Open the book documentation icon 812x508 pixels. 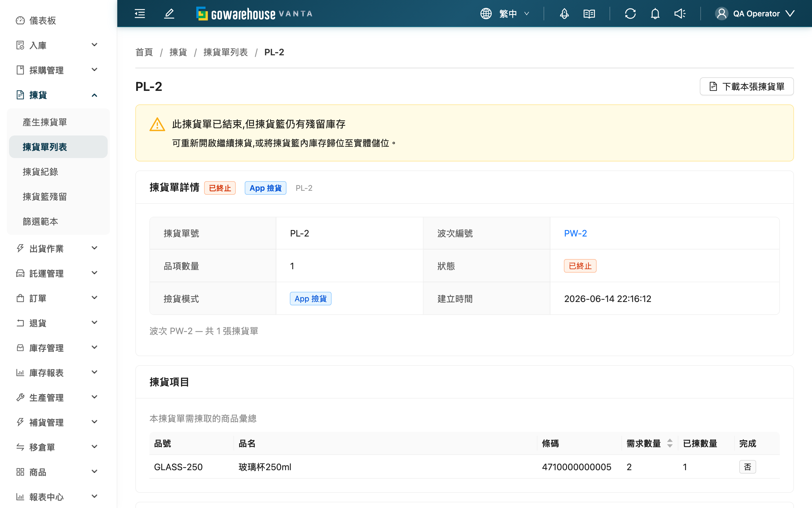tap(589, 14)
